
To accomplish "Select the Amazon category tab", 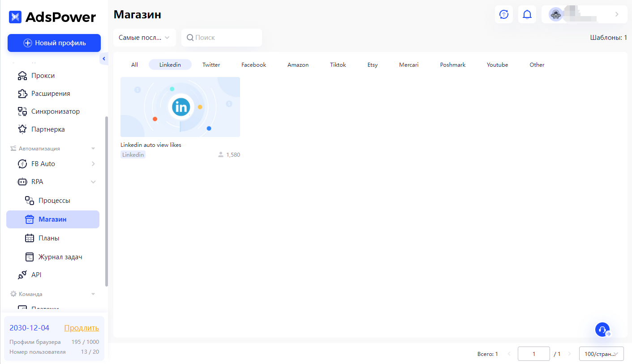I will pos(298,65).
